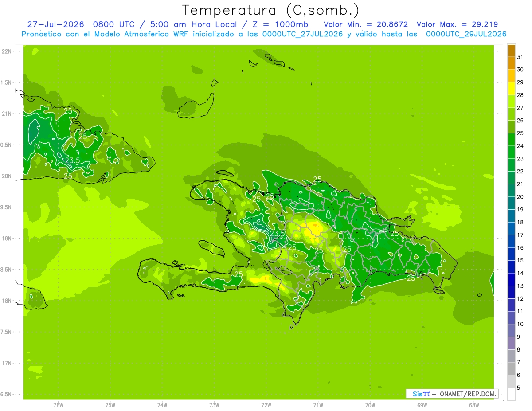This screenshot has width=532, height=411.
Task: Click the 75W longitude label
Action: (x=110, y=405)
